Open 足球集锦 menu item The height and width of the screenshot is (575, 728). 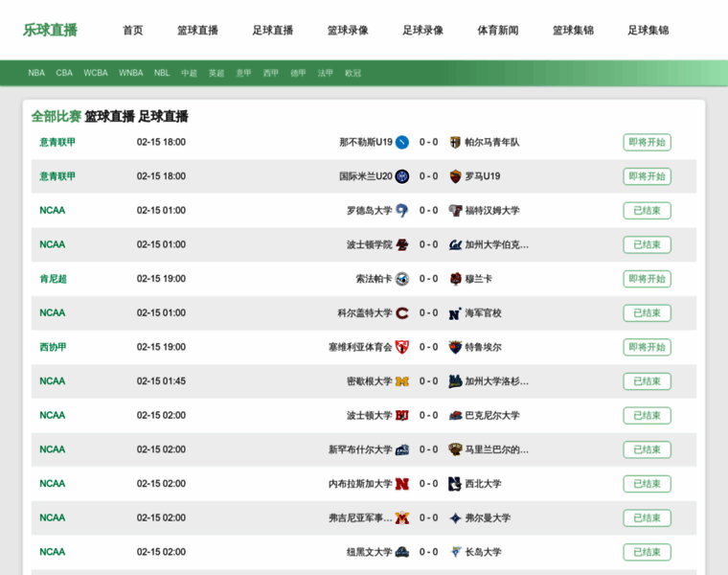pyautogui.click(x=648, y=31)
